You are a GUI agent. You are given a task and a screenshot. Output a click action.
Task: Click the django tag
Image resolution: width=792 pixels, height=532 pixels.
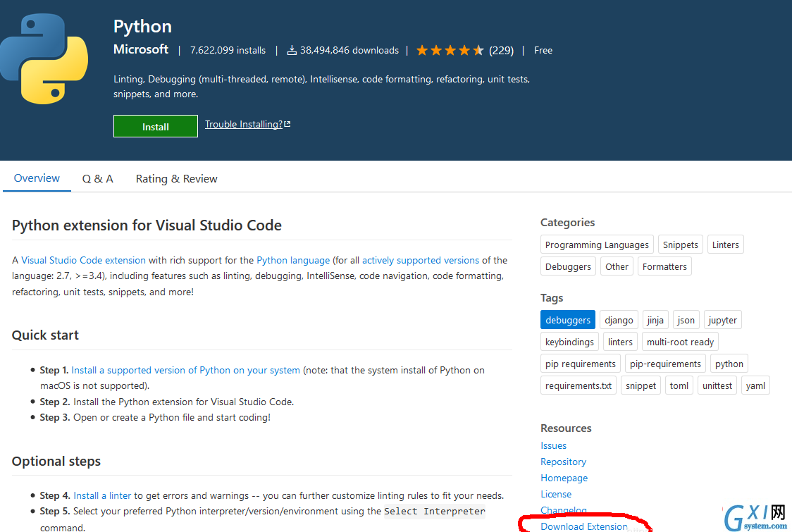click(619, 320)
